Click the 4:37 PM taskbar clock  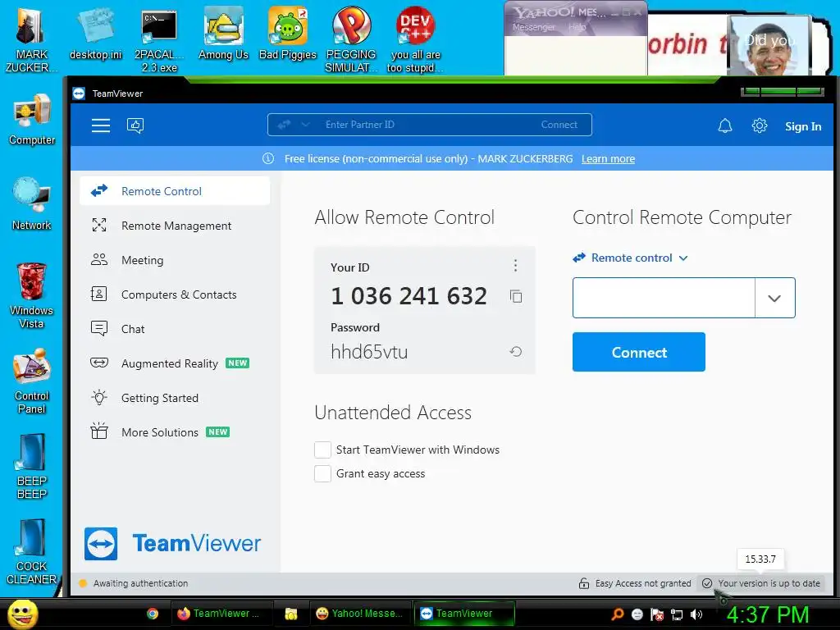767,614
